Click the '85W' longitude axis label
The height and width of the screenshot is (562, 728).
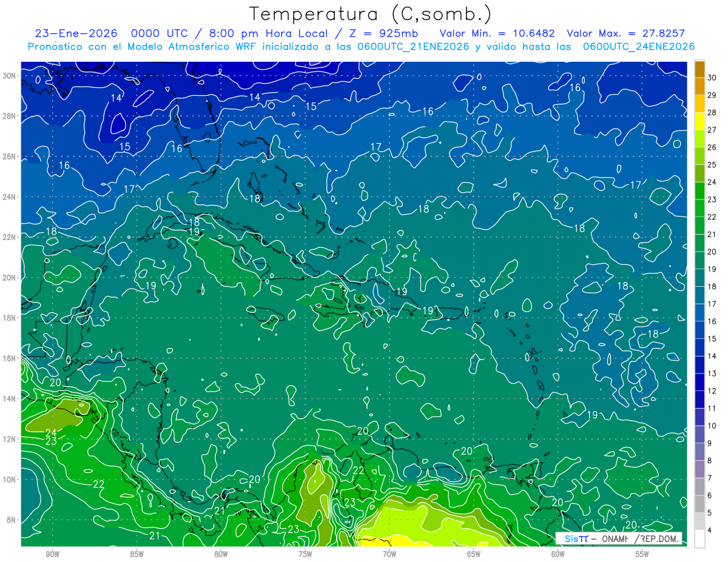(x=136, y=554)
